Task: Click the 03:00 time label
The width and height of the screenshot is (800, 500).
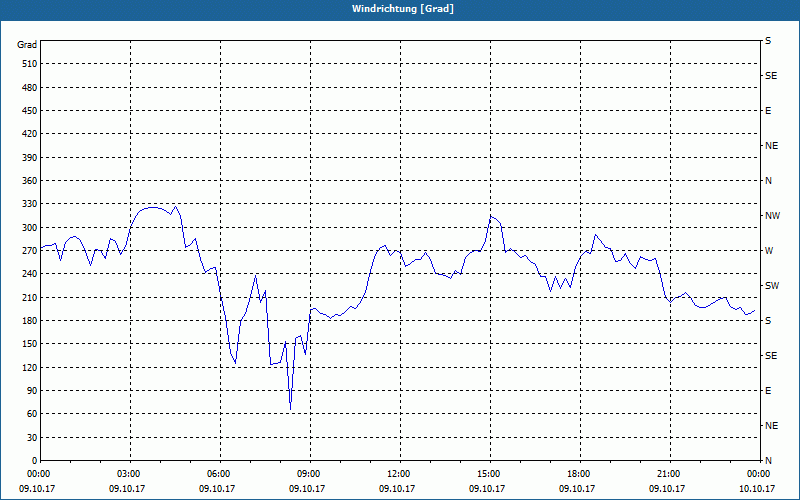Action: (x=127, y=474)
